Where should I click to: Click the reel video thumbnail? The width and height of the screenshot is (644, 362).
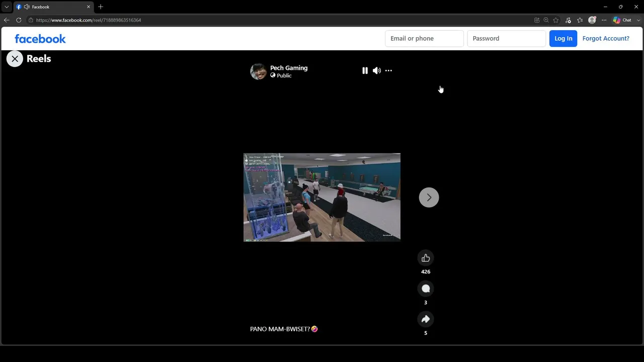322,198
